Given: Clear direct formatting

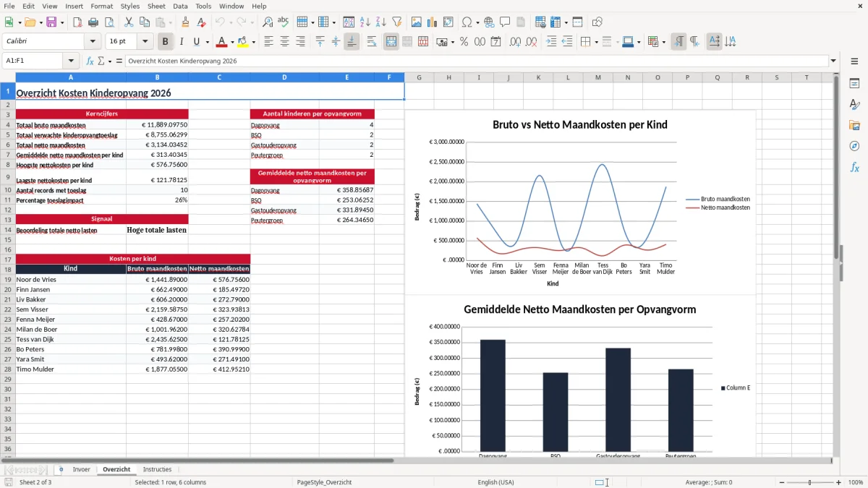Looking at the screenshot, I should tap(201, 22).
